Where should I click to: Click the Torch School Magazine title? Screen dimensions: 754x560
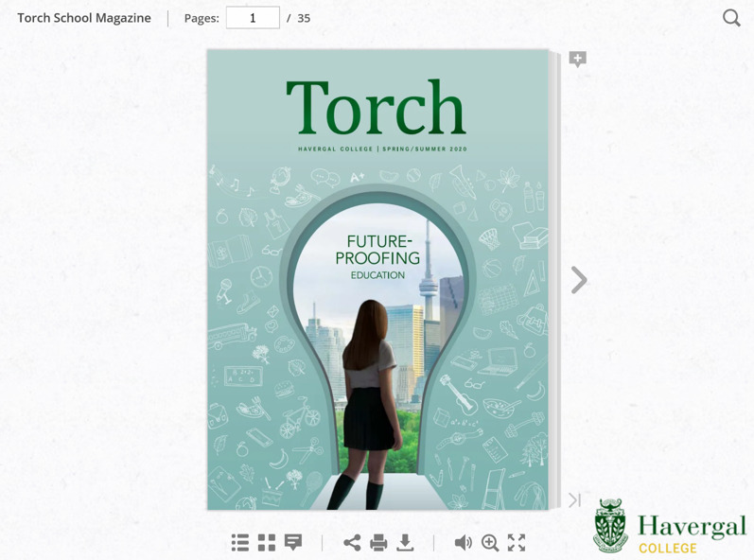(84, 18)
